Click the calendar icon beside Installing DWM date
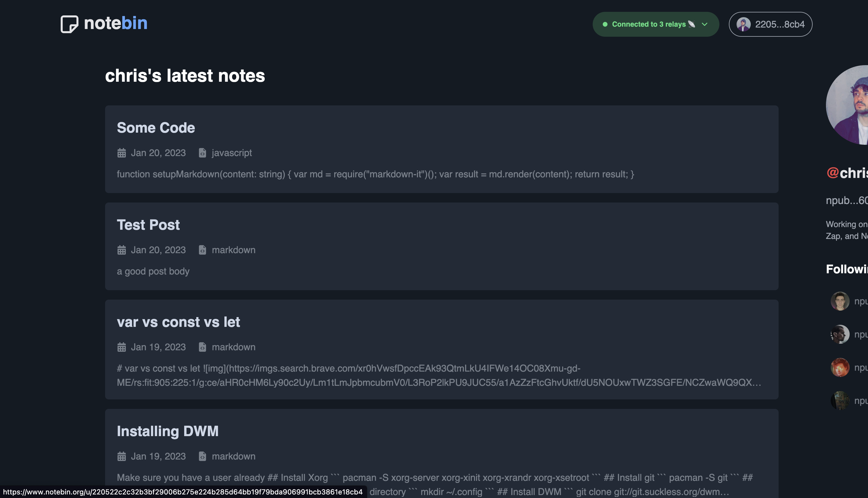 click(121, 456)
